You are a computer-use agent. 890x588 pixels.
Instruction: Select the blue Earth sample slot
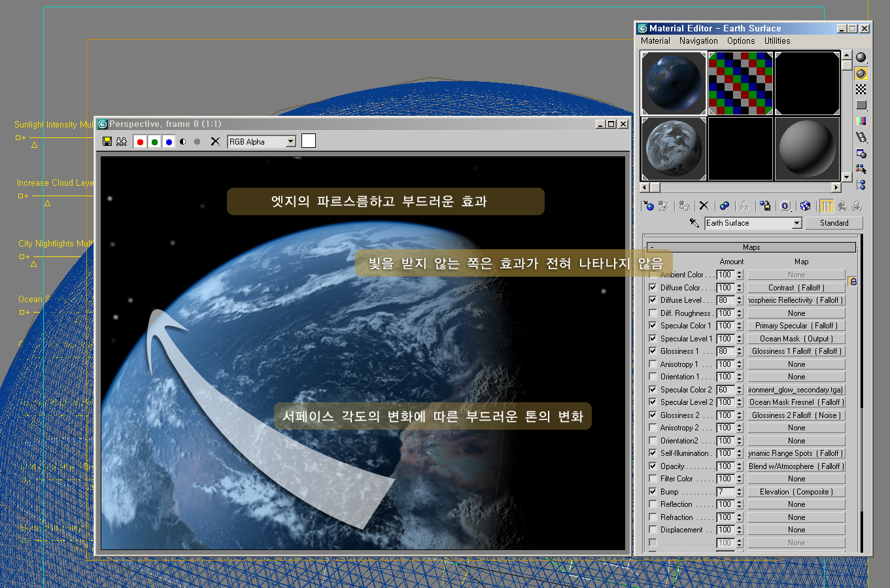(x=674, y=84)
